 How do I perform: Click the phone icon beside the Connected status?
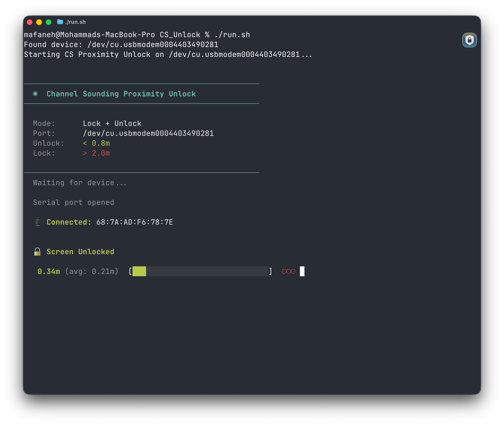(x=38, y=222)
